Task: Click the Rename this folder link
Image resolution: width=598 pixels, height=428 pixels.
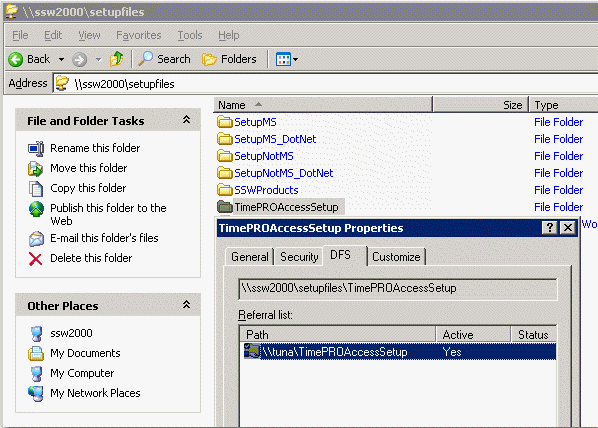Action: pyautogui.click(x=95, y=148)
